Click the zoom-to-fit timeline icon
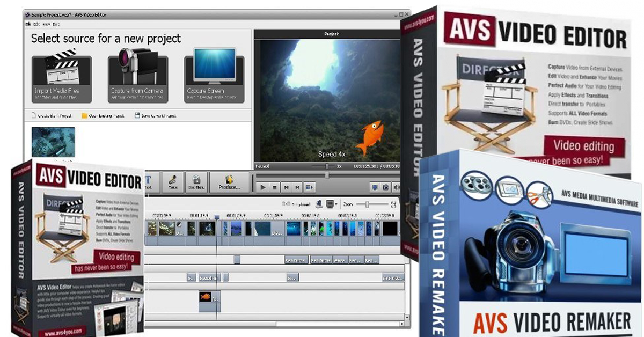Viewport: 644px width, 337px height. click(x=393, y=204)
